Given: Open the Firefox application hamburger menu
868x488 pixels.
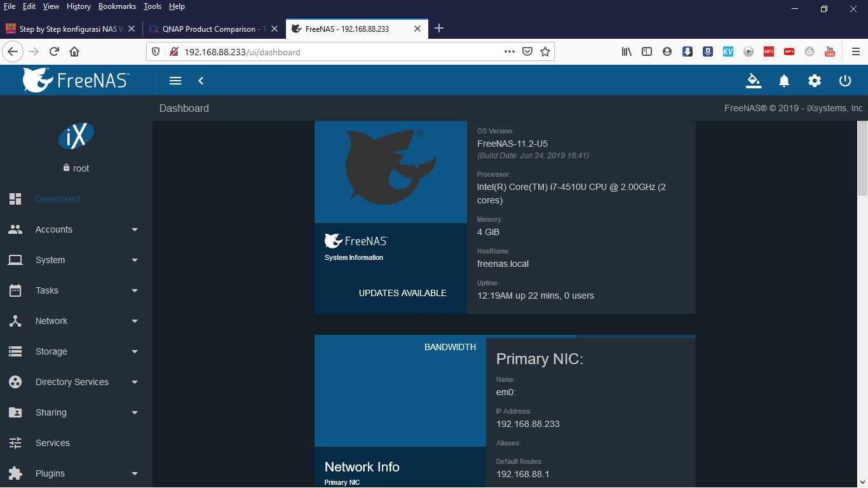Looking at the screenshot, I should click(x=856, y=51).
